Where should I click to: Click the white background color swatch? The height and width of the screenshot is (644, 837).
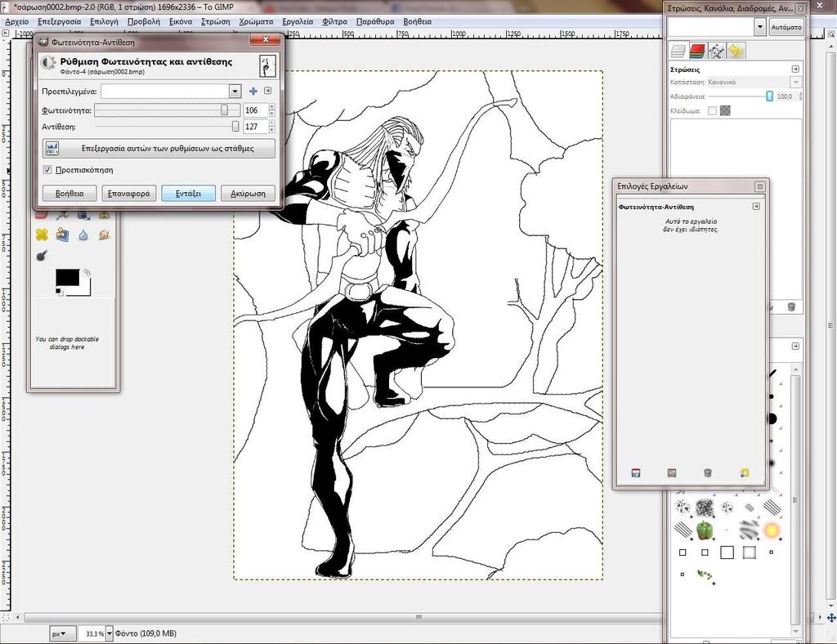coord(85,290)
